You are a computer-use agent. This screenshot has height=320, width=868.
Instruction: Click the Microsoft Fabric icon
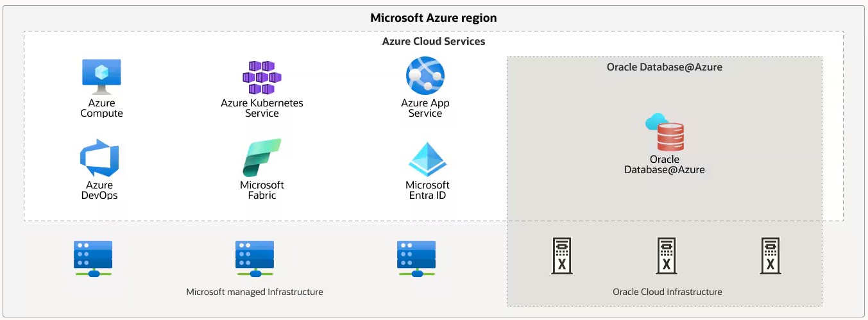point(262,158)
